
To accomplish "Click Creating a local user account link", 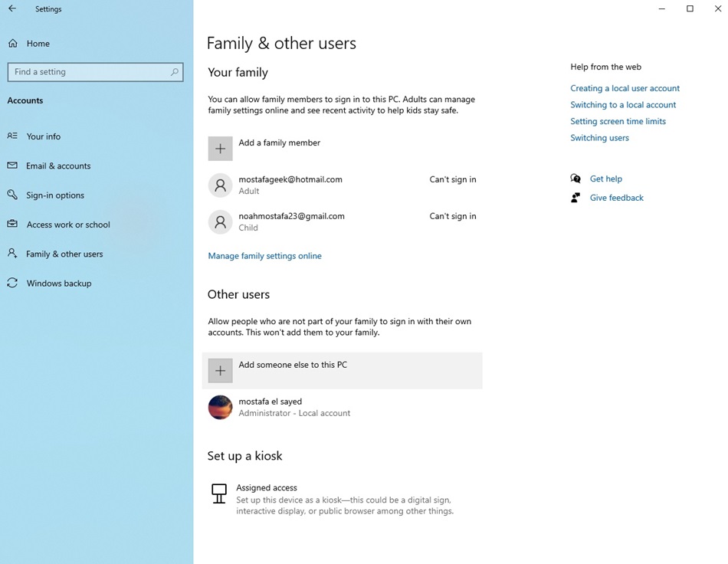I will (624, 88).
